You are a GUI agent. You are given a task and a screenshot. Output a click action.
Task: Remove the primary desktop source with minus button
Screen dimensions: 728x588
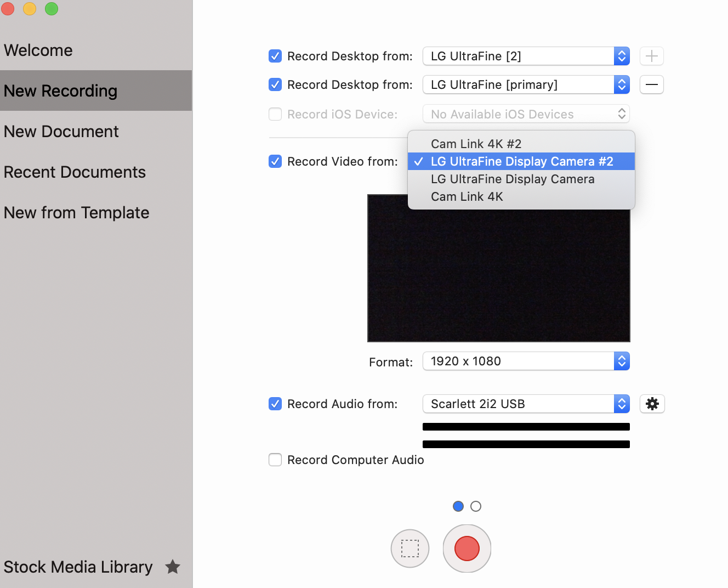[x=652, y=84]
